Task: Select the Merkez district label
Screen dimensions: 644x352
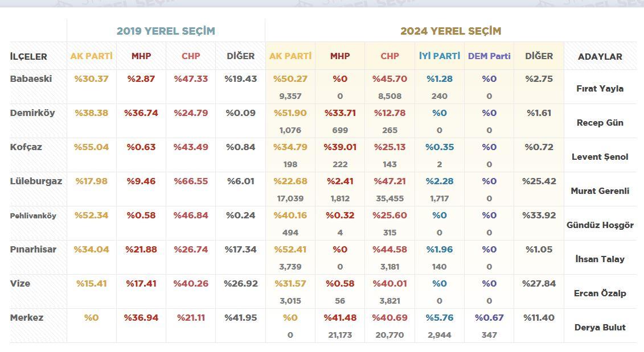Action: (x=27, y=318)
